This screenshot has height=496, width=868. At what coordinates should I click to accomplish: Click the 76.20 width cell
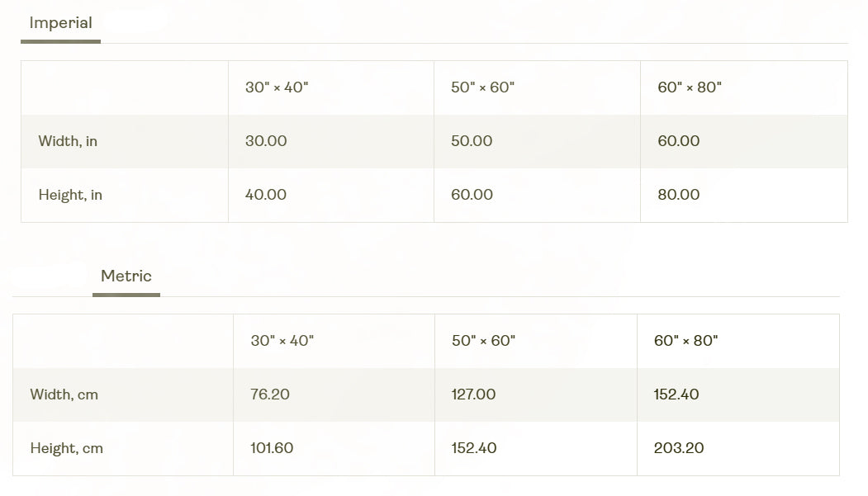point(270,394)
